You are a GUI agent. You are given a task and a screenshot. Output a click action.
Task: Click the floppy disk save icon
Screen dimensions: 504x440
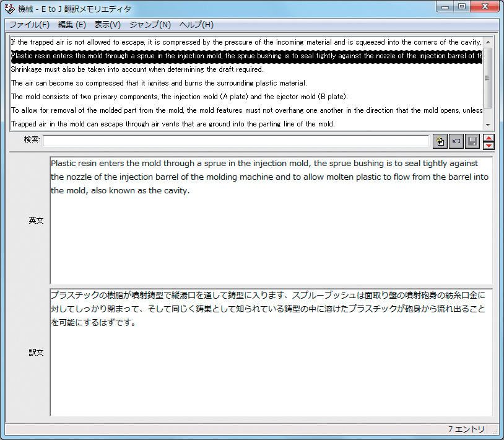472,141
